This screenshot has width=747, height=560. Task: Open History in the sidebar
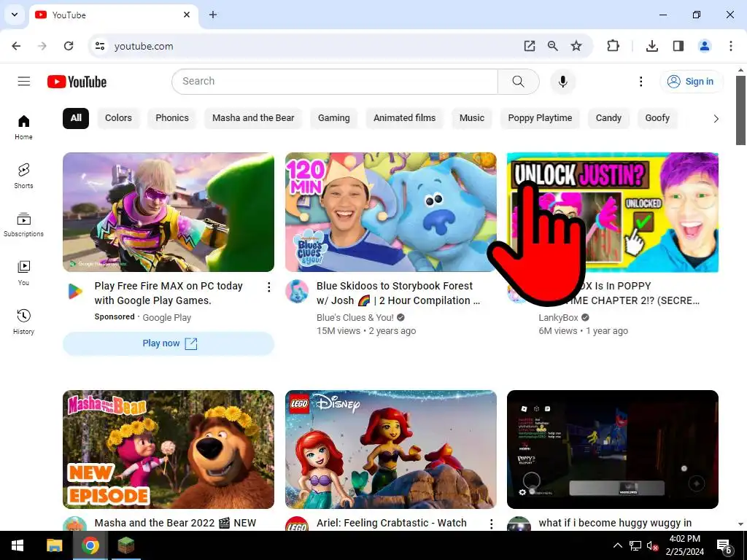[x=23, y=322]
